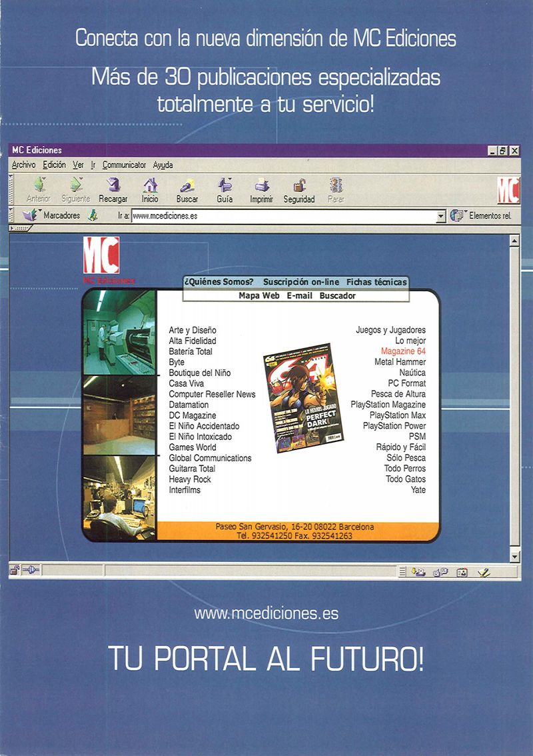Open Rápido y Fácil publication
The width and height of the screenshot is (533, 756).
401,447
